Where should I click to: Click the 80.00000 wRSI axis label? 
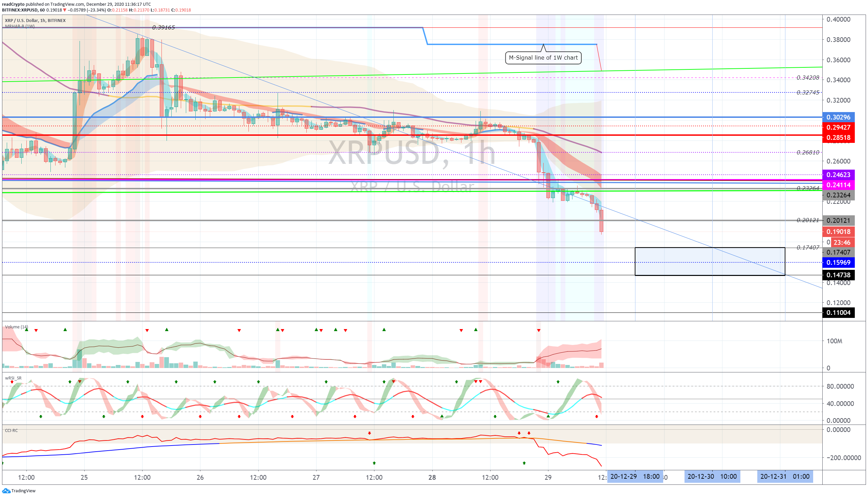coord(840,387)
